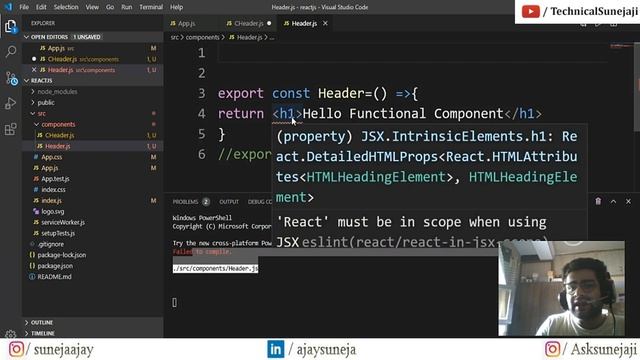The width and height of the screenshot is (640, 360).
Task: Open the Run and Debug view
Action: (11, 104)
